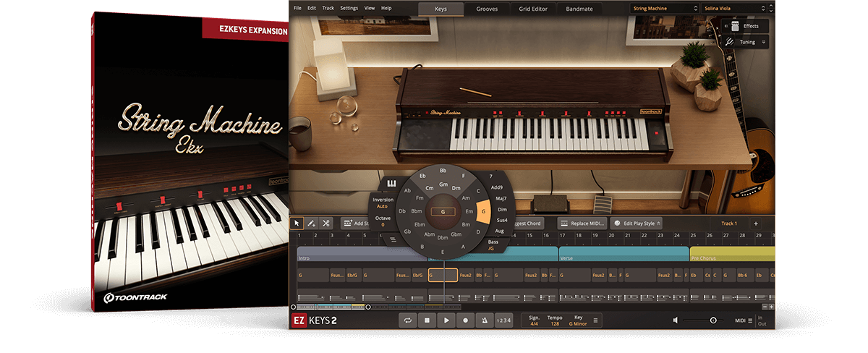Viewport: 868px width, 353px height.
Task: Switch to the Grid Editor tab
Action: pos(533,9)
